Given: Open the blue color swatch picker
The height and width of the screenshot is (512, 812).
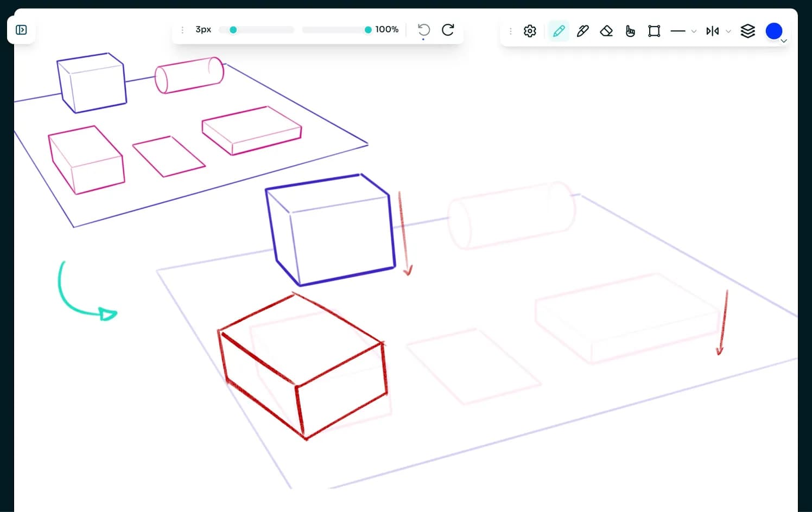Looking at the screenshot, I should click(774, 31).
